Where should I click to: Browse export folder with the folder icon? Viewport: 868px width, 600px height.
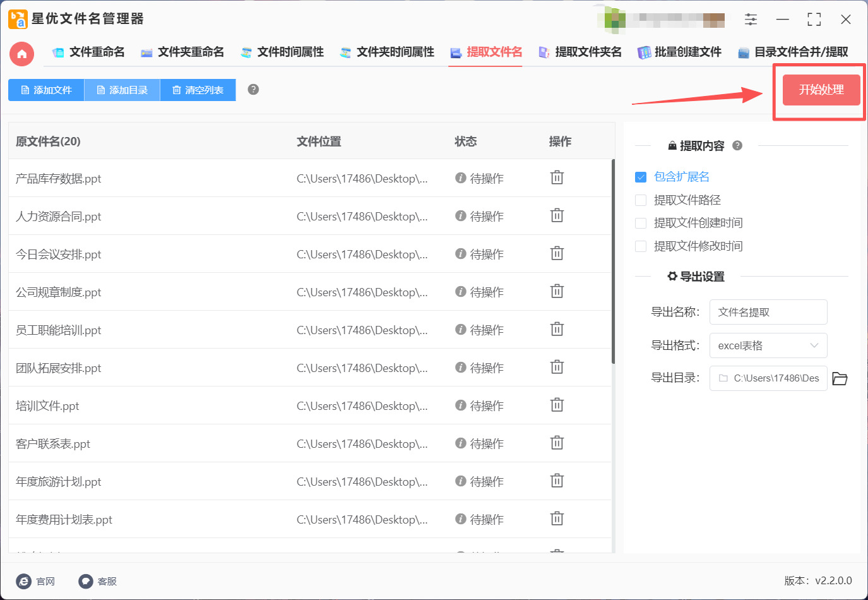pyautogui.click(x=840, y=378)
